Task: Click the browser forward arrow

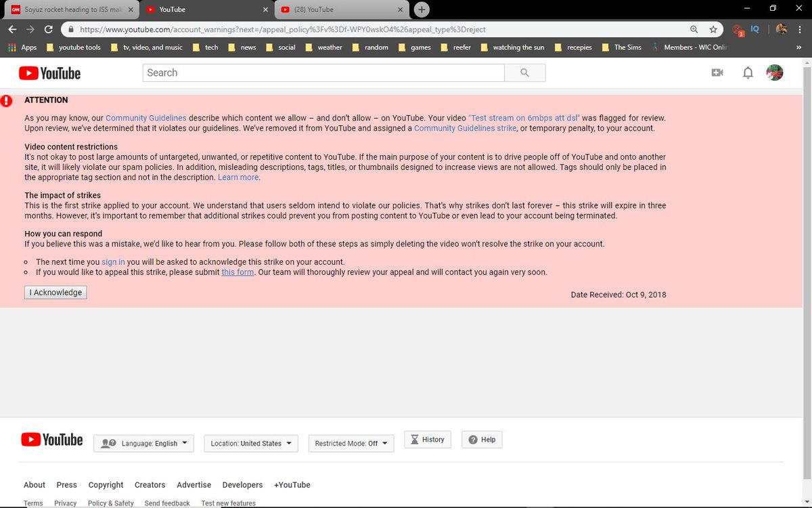Action: [30, 30]
